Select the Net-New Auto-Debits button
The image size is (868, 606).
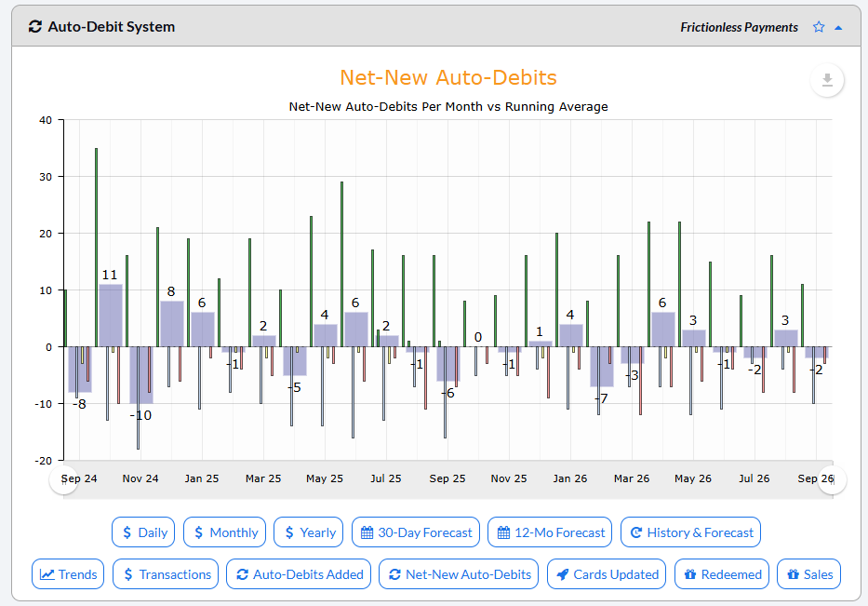point(459,574)
